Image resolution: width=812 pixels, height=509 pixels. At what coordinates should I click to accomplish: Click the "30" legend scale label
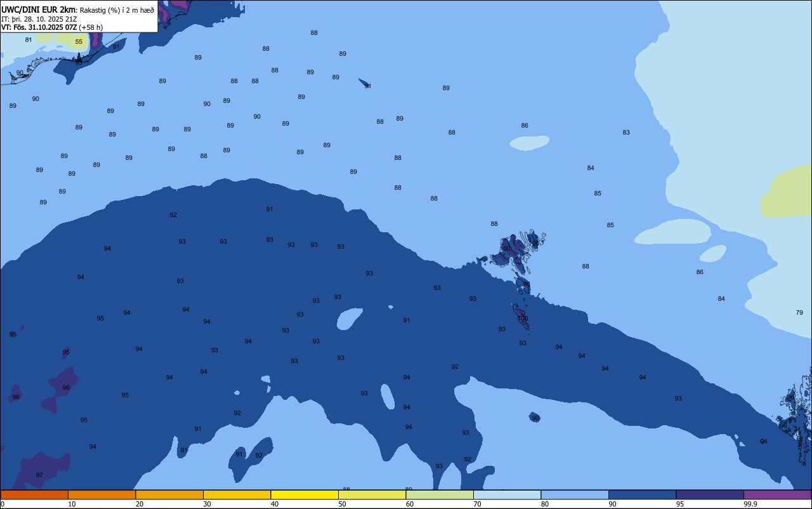tap(207, 504)
